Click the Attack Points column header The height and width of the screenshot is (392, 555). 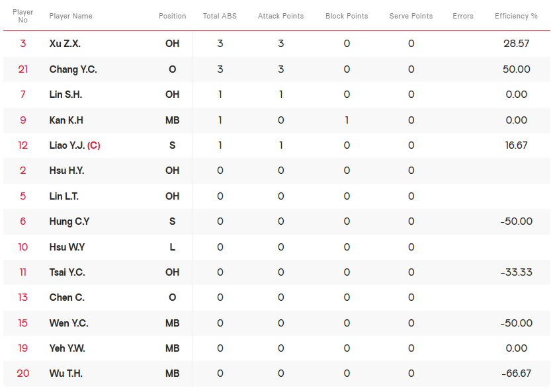point(280,16)
